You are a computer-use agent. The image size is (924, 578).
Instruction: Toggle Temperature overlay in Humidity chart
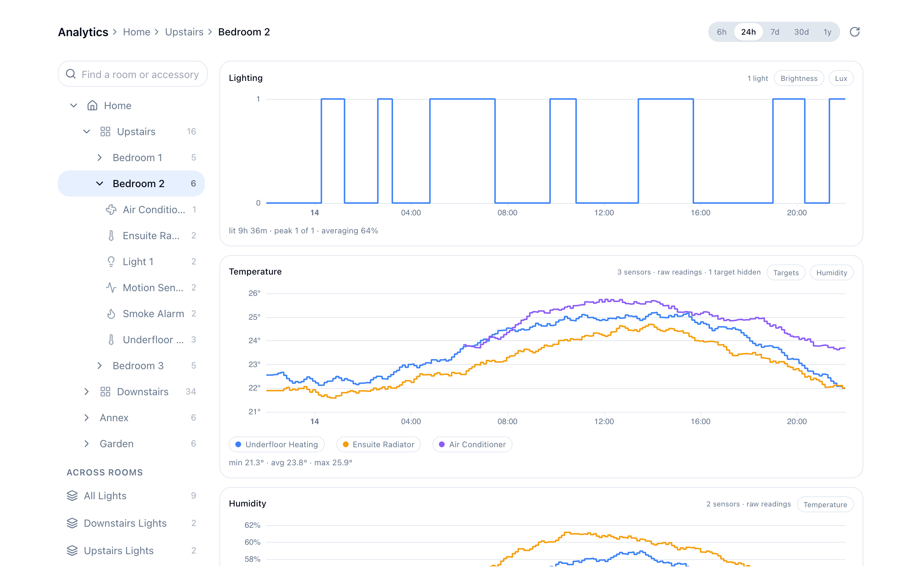click(825, 505)
